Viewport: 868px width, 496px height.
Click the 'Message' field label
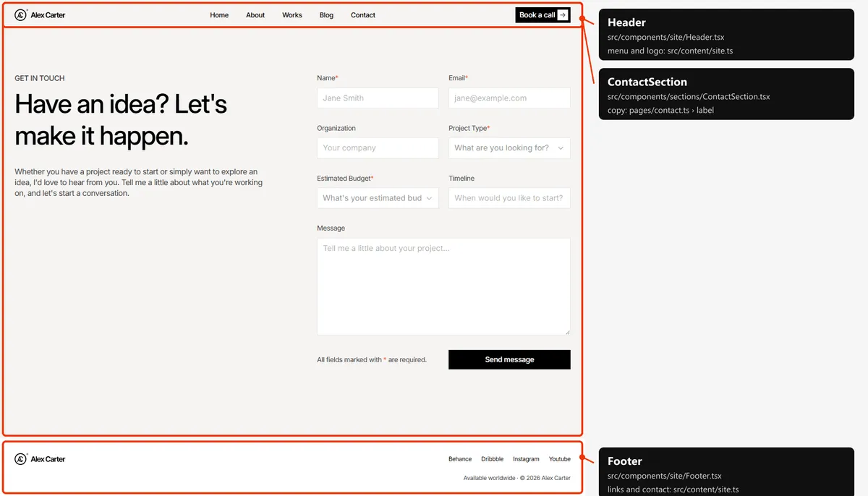tap(331, 228)
